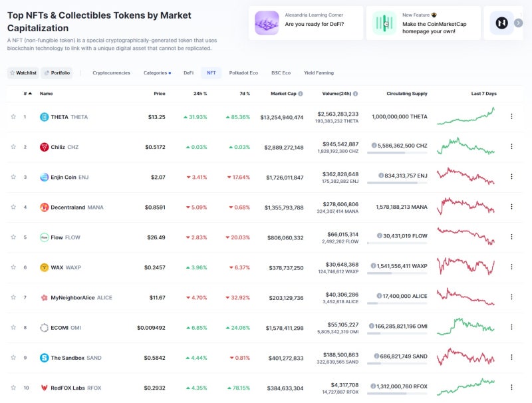Click info icon beside SAND circulating supply
This screenshot has width=532, height=403.
pos(376,356)
